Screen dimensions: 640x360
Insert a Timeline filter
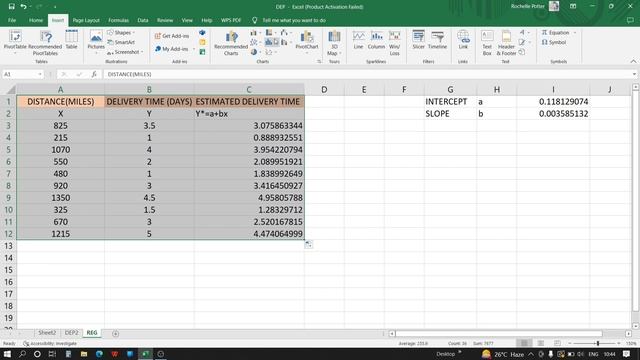(437, 40)
